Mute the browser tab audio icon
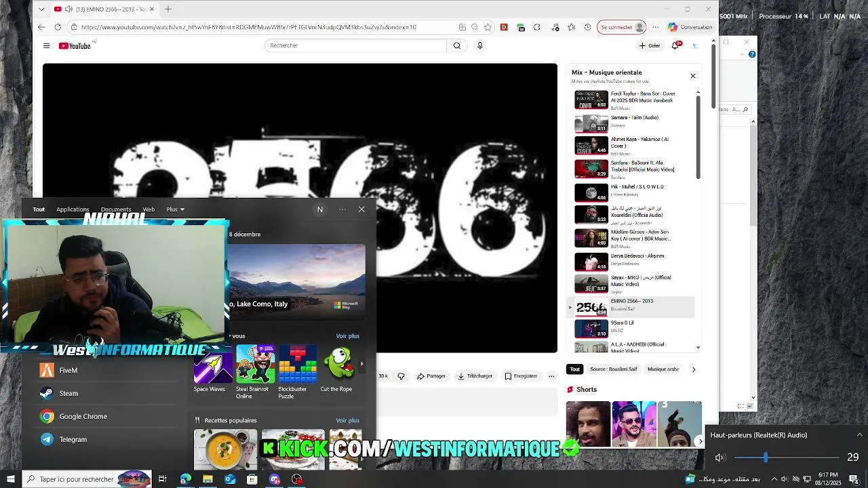 point(68,9)
